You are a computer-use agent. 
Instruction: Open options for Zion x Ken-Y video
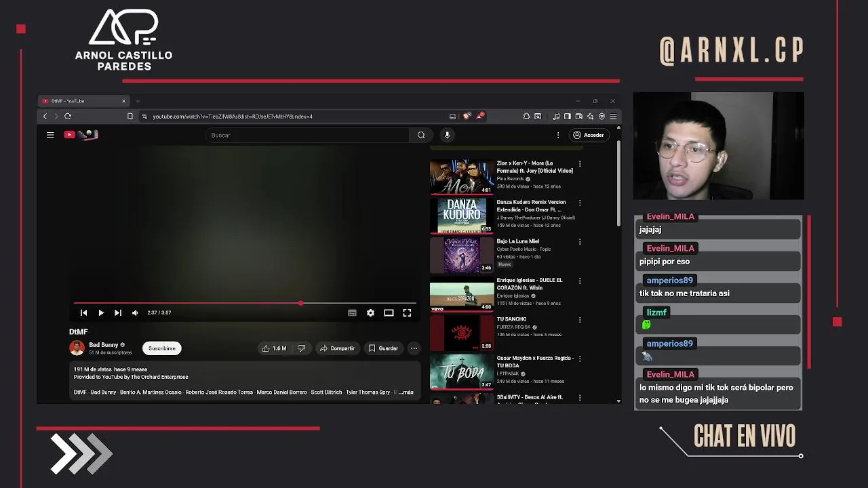(579, 164)
